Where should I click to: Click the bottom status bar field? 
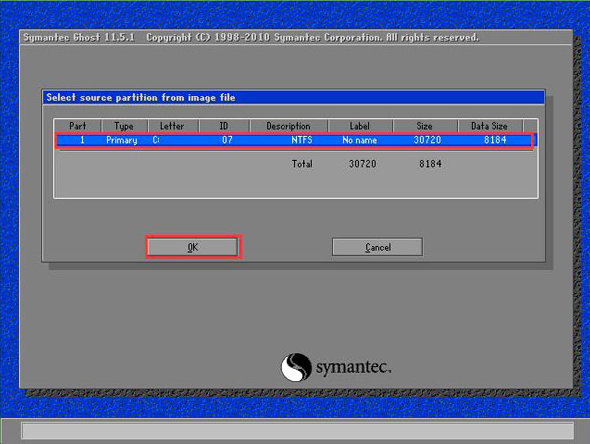pyautogui.click(x=297, y=430)
